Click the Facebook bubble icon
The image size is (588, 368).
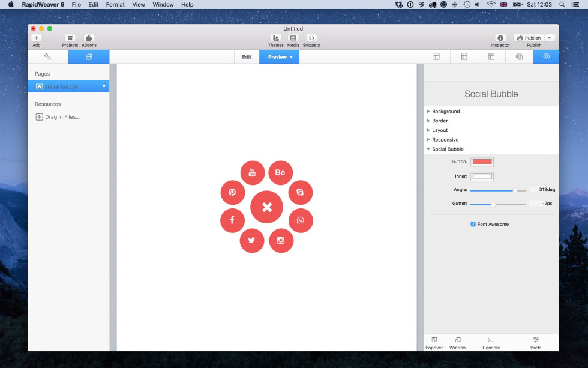pyautogui.click(x=233, y=220)
